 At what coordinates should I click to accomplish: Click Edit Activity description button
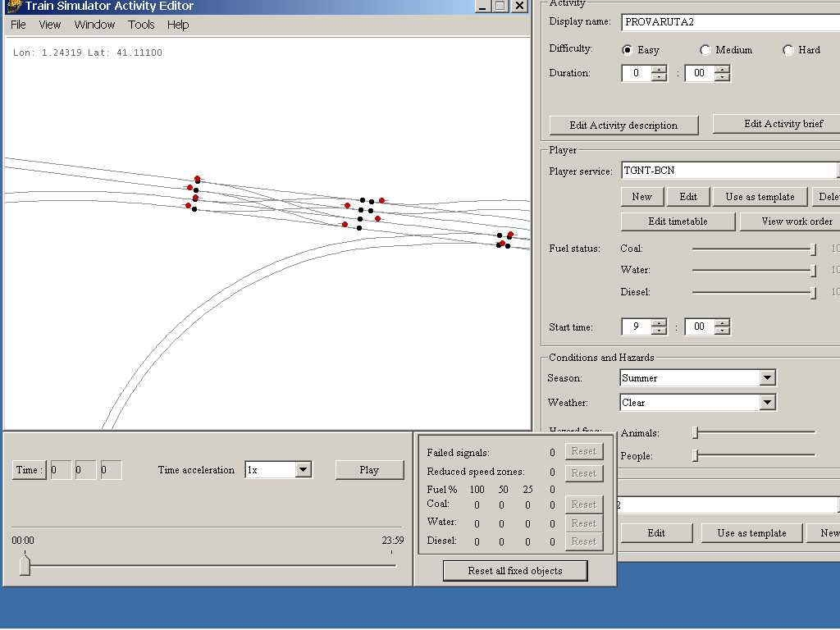pos(623,126)
